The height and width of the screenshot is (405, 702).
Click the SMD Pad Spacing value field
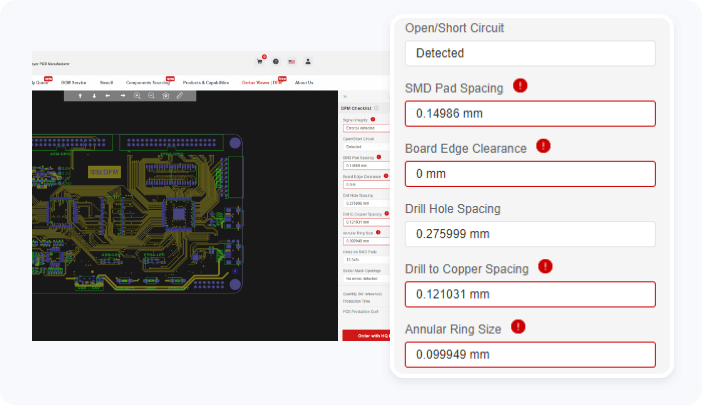[x=529, y=114]
